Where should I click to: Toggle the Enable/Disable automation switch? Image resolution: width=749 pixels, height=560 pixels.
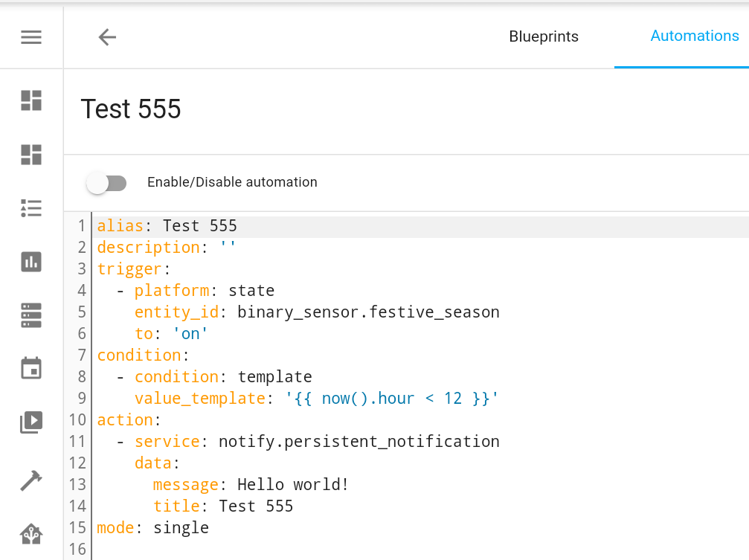(107, 183)
